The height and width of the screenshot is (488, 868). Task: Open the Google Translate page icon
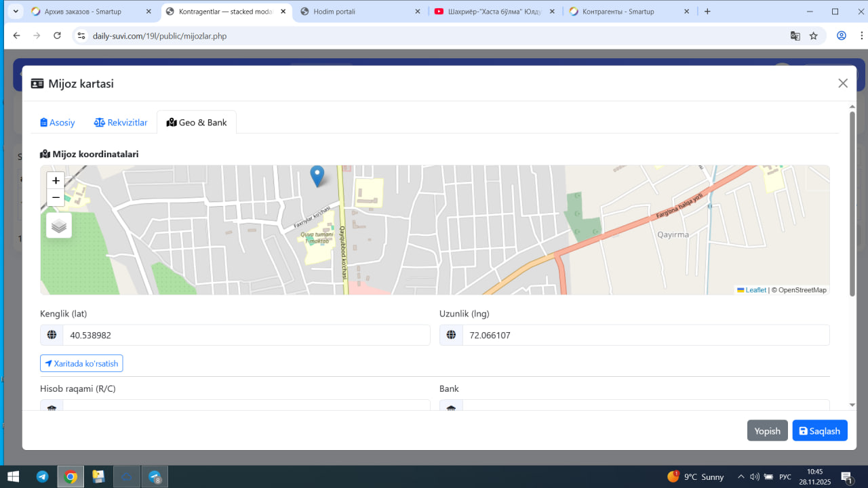[x=795, y=36]
